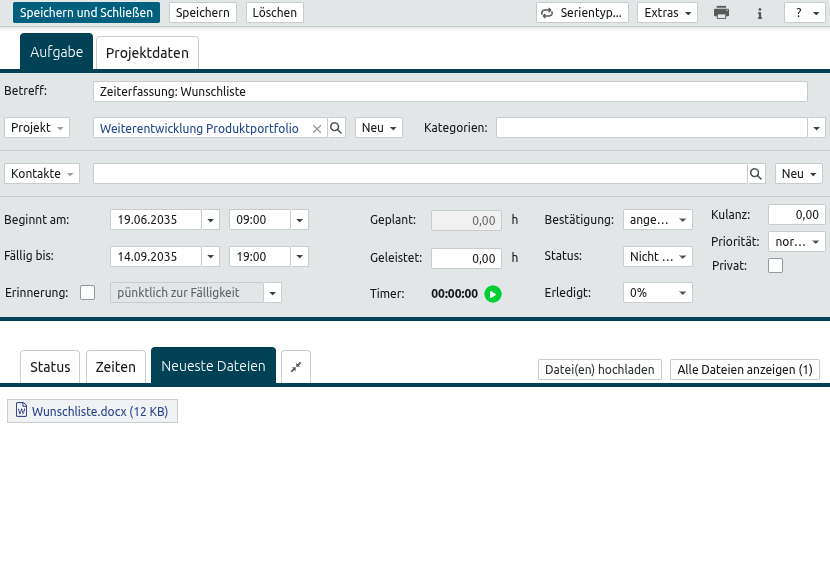This screenshot has height=562, width=830.
Task: Click the project search magnifier icon
Action: (337, 128)
